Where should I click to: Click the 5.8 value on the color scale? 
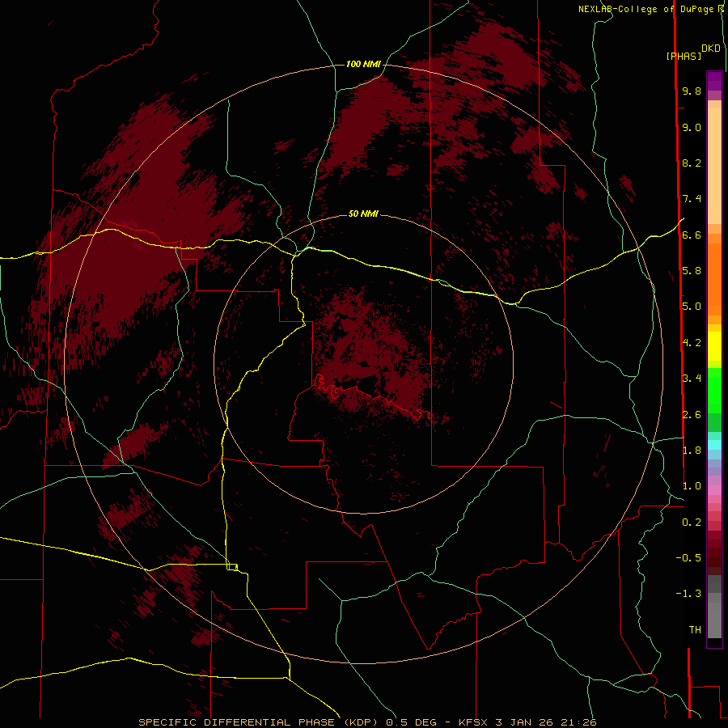pos(692,271)
